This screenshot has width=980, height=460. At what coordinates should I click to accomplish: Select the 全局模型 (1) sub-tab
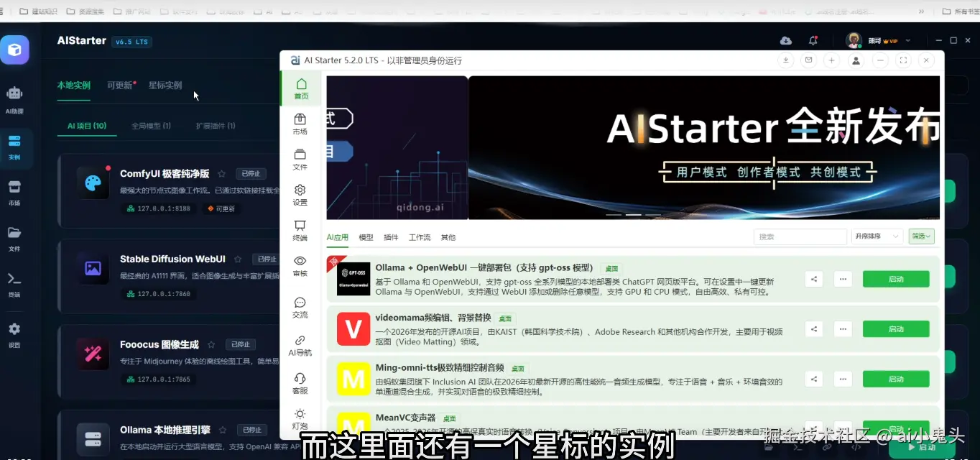pos(151,126)
